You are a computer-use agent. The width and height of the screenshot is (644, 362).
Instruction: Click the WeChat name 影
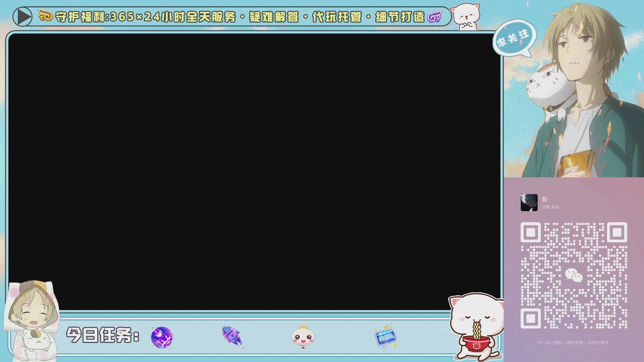click(544, 199)
